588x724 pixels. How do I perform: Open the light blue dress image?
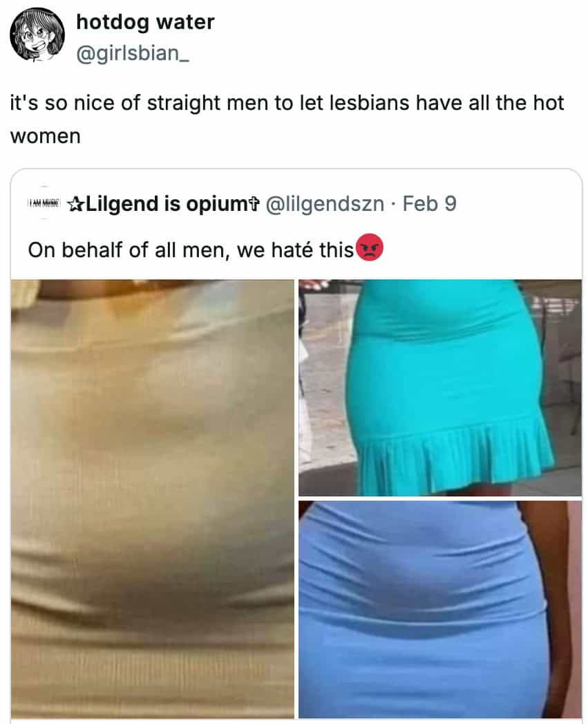click(x=440, y=609)
